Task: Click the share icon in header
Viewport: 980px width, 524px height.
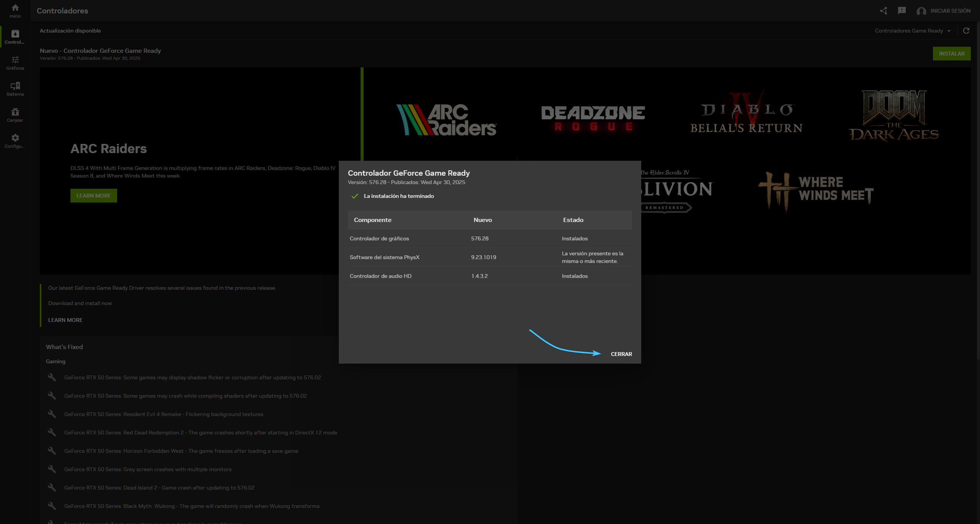Action: [x=883, y=11]
